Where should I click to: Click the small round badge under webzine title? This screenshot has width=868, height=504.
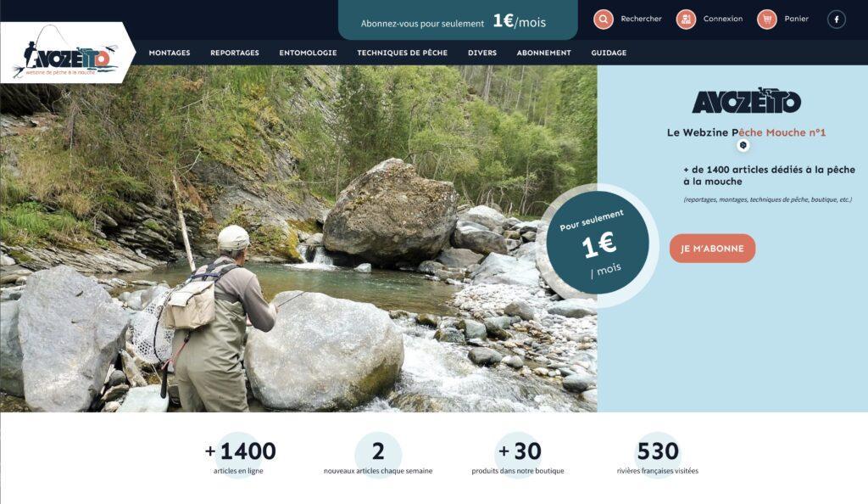743,145
